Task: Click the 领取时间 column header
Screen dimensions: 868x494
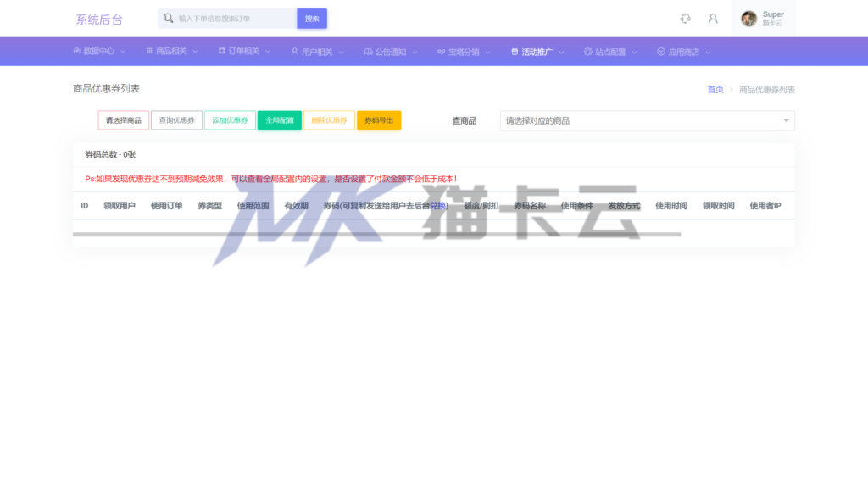Action: click(x=719, y=206)
